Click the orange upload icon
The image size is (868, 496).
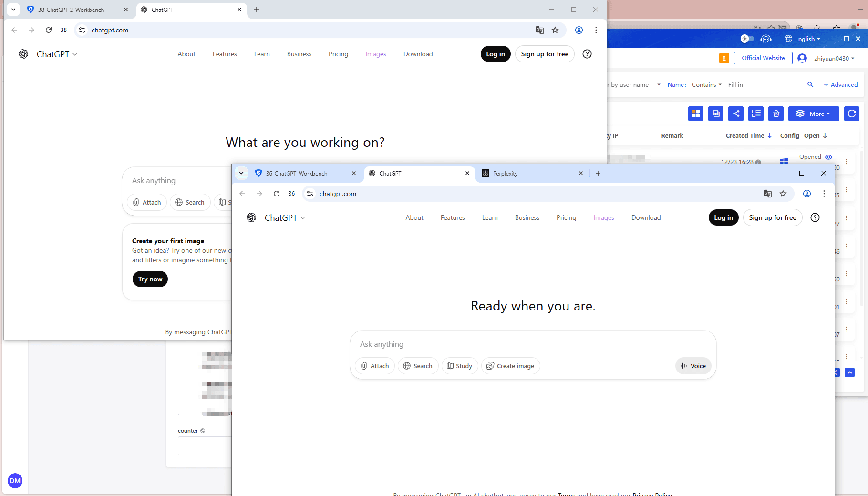pyautogui.click(x=724, y=58)
